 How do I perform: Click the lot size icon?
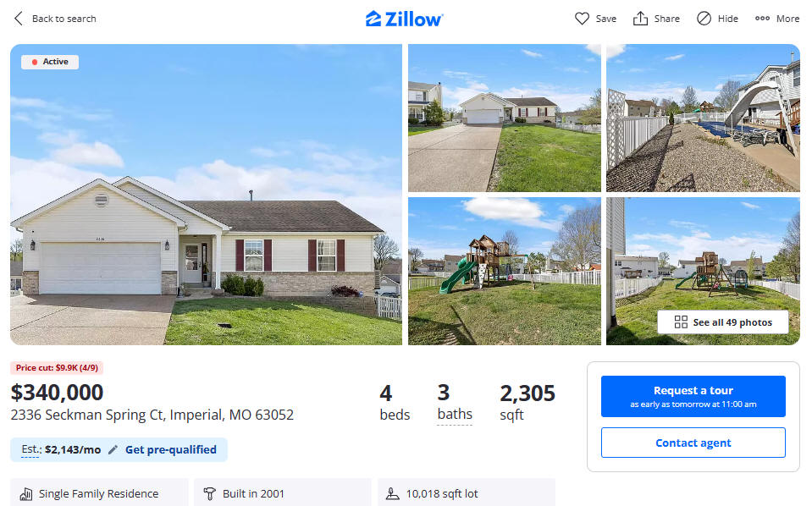[393, 493]
